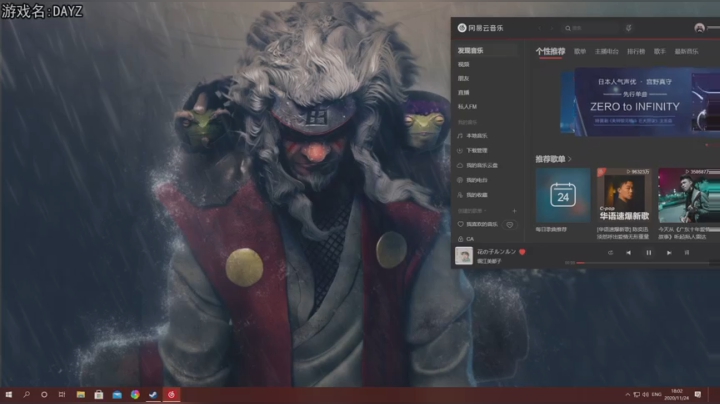Switch to 歌单 tab
The height and width of the screenshot is (404, 720).
coord(580,51)
